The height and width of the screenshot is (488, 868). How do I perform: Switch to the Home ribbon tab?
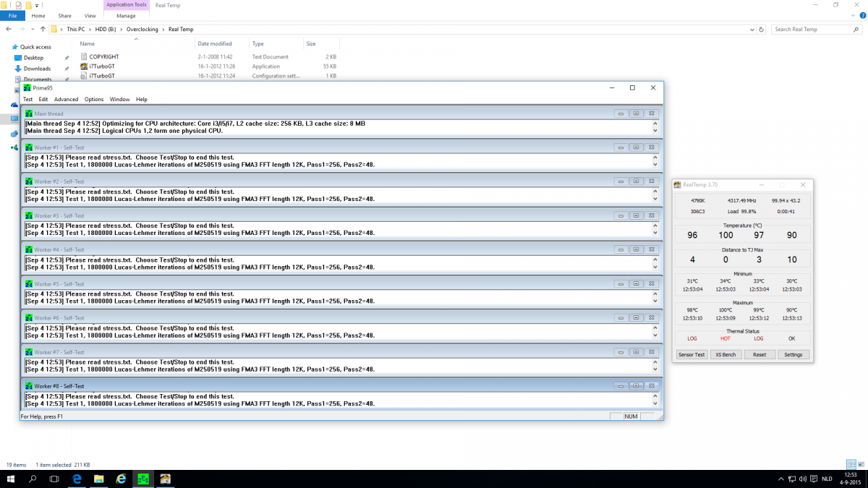pos(38,15)
